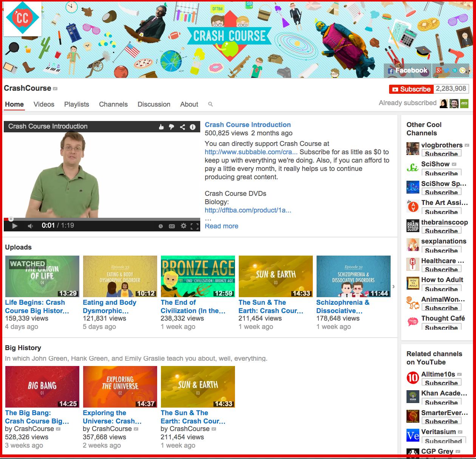The width and height of the screenshot is (476, 459).
Task: Share the video using the share icon
Action: pyautogui.click(x=182, y=127)
